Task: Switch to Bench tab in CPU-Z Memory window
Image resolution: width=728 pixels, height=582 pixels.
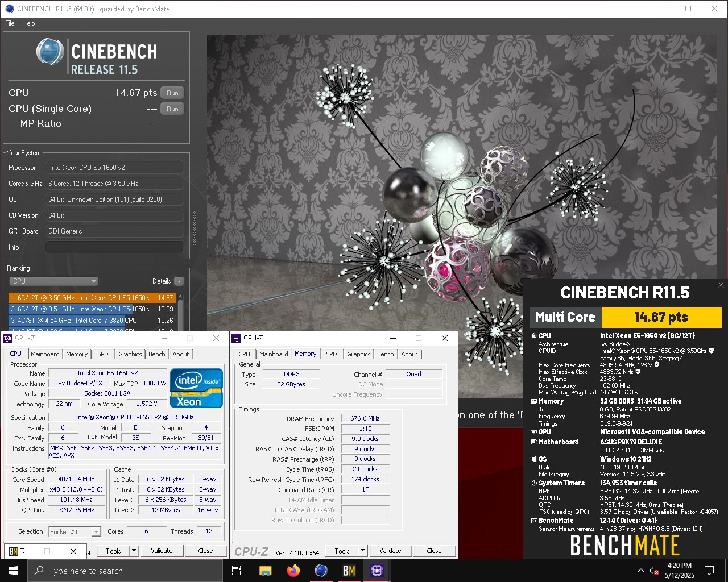Action: pos(386,354)
